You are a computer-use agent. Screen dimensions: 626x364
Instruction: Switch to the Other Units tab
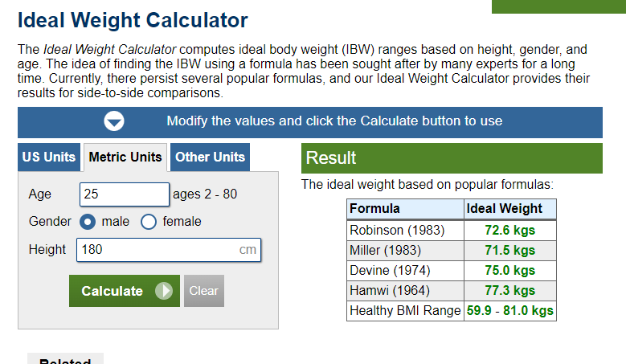click(x=210, y=157)
